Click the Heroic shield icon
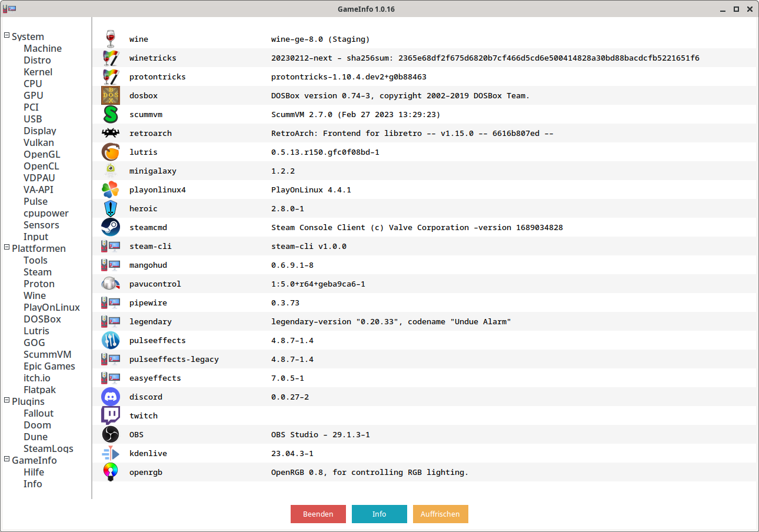 click(x=111, y=208)
